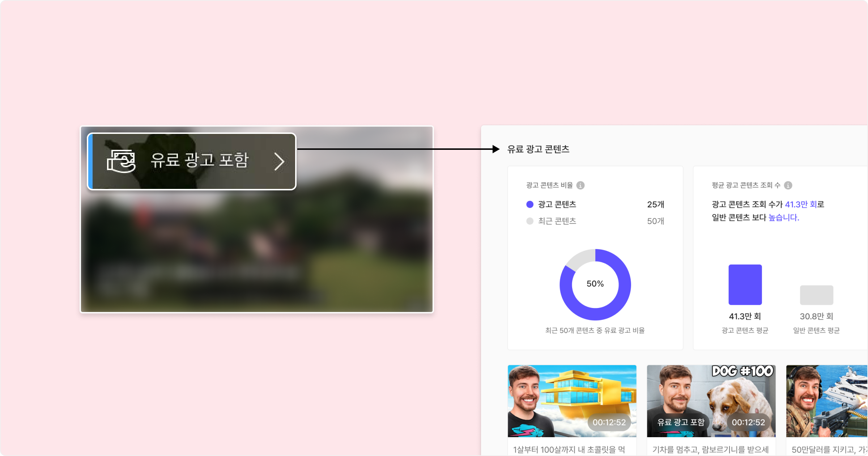The height and width of the screenshot is (456, 868).
Task: Open info icon beside 평균 광고 콘텐츠 조회 수
Action: [788, 185]
